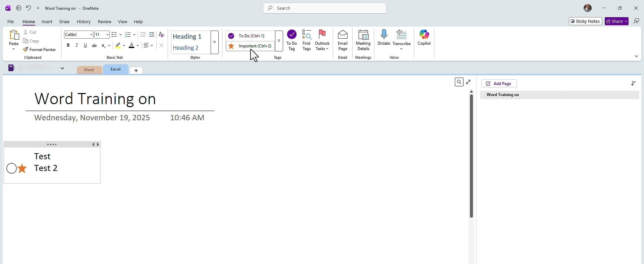Underline the selected text

[86, 45]
